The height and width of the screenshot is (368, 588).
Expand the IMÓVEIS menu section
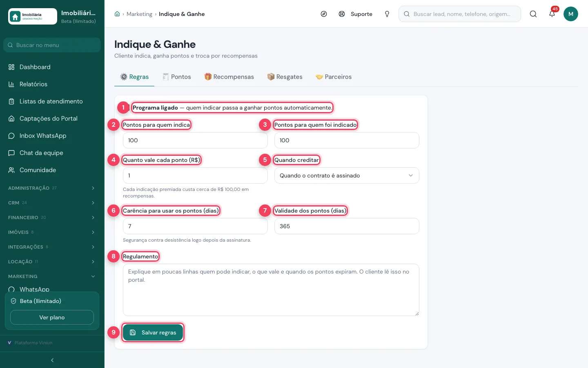[x=52, y=232]
